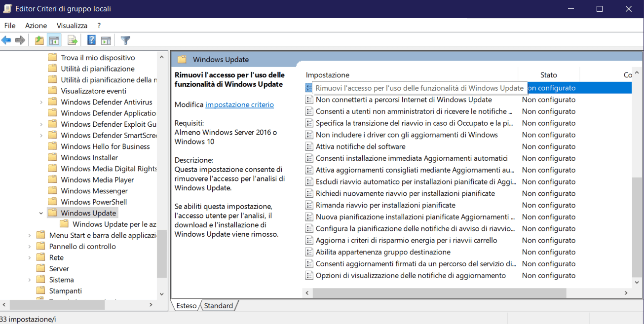This screenshot has width=644, height=324.
Task: Sort by the Stato column header
Action: coord(549,75)
